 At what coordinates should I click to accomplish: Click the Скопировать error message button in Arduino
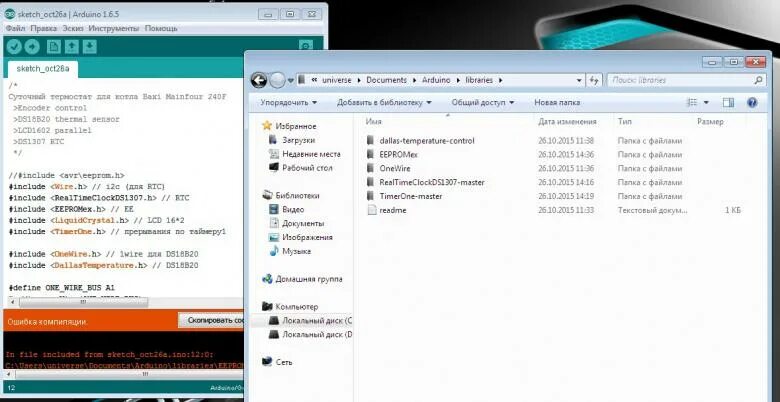[x=211, y=320]
